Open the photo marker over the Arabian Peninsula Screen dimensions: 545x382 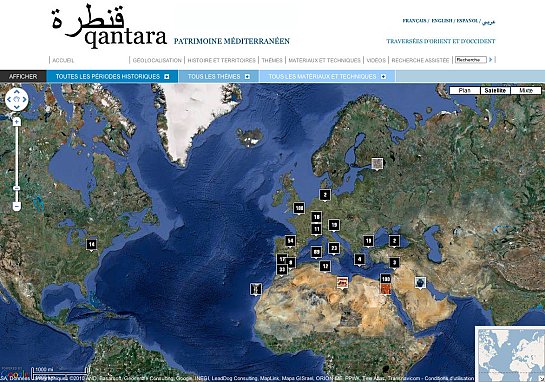point(420,283)
